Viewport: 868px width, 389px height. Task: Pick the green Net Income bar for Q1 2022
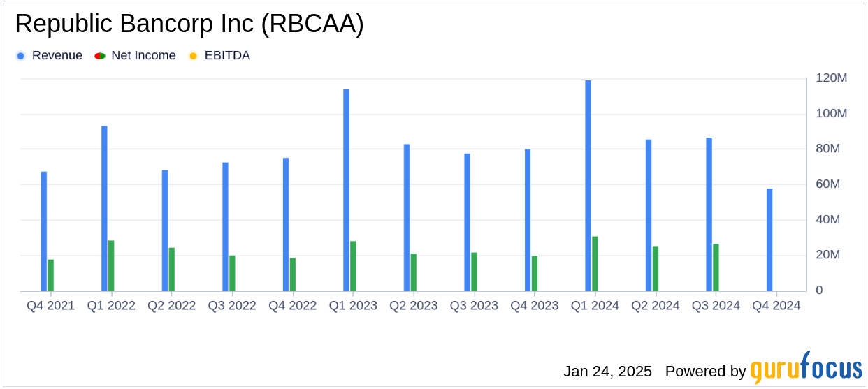pyautogui.click(x=111, y=265)
